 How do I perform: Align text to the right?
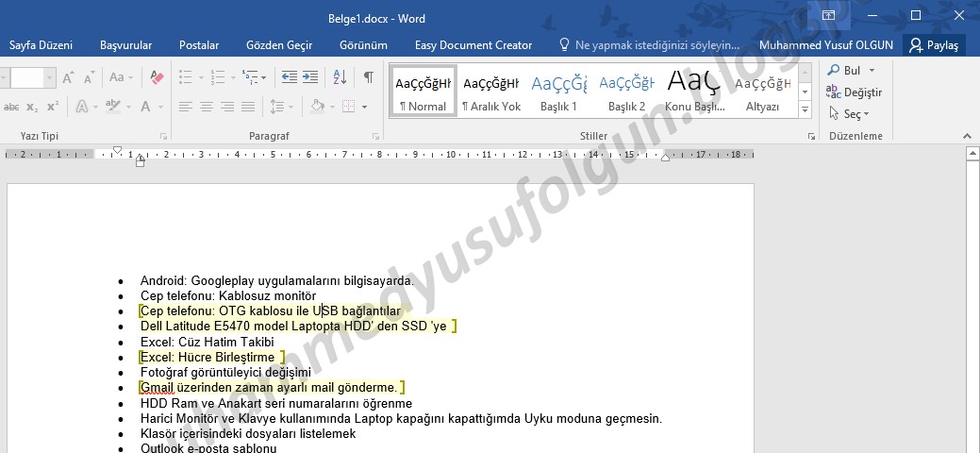pyautogui.click(x=227, y=107)
